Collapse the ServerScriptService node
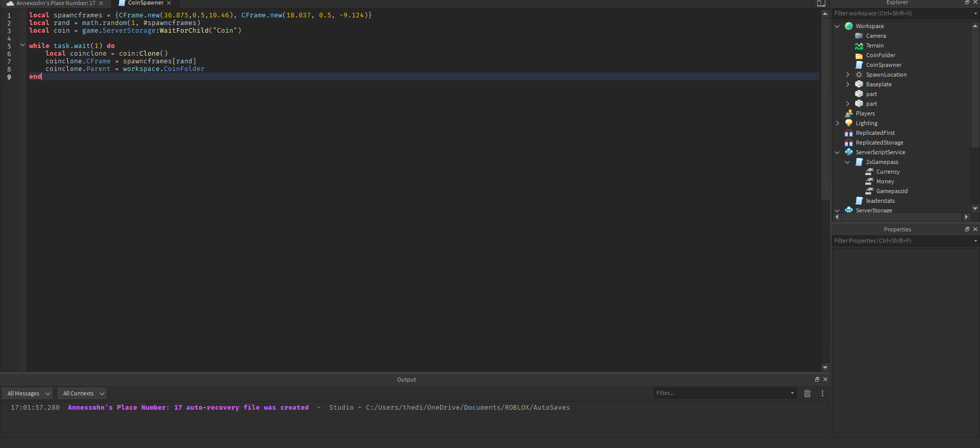Image resolution: width=980 pixels, height=448 pixels. pyautogui.click(x=837, y=152)
